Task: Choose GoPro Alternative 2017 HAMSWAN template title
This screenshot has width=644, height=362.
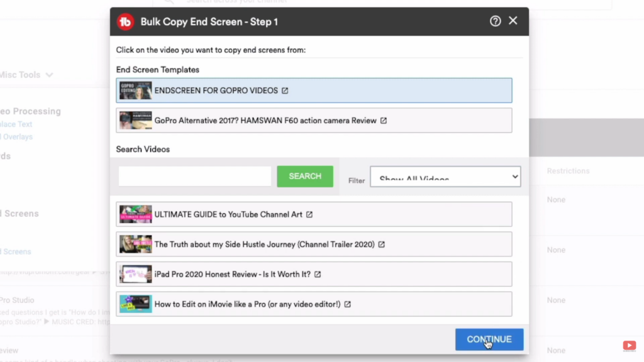Action: pyautogui.click(x=265, y=120)
